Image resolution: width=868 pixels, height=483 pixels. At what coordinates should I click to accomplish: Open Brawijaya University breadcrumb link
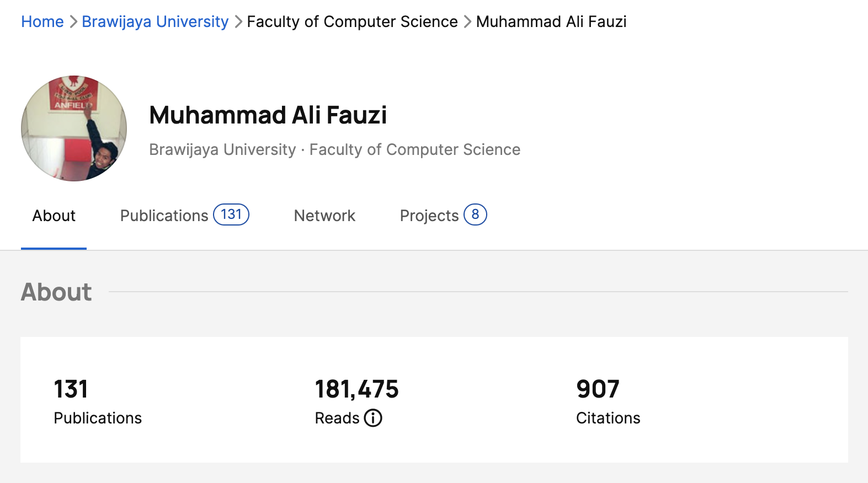(155, 22)
